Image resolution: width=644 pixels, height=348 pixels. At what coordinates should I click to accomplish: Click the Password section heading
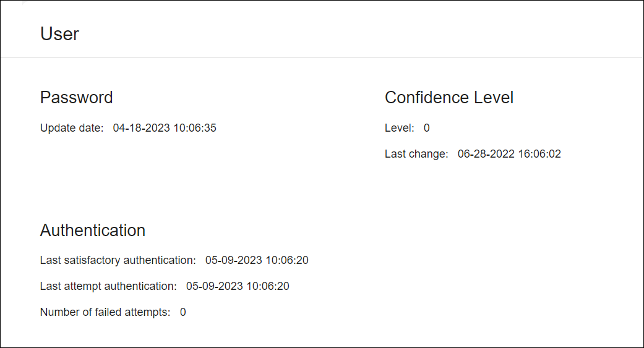point(76,98)
